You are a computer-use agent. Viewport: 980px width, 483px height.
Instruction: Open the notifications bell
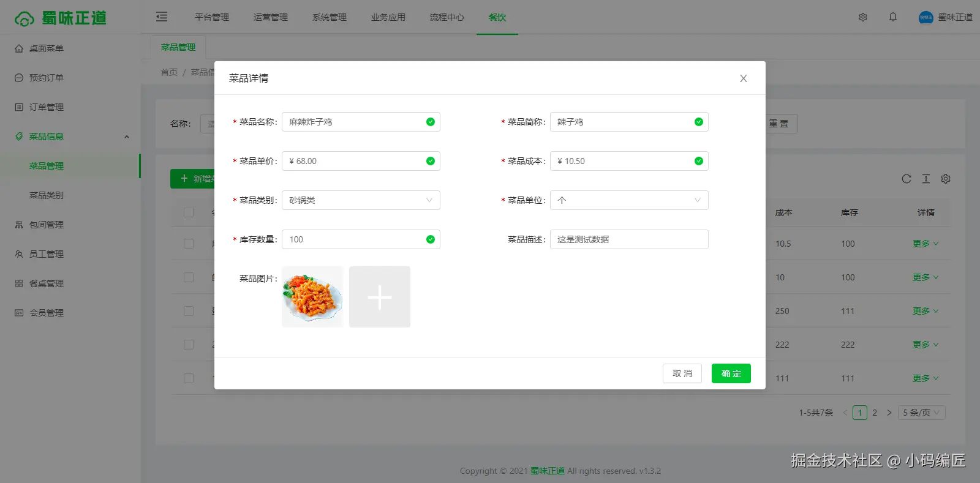click(893, 17)
